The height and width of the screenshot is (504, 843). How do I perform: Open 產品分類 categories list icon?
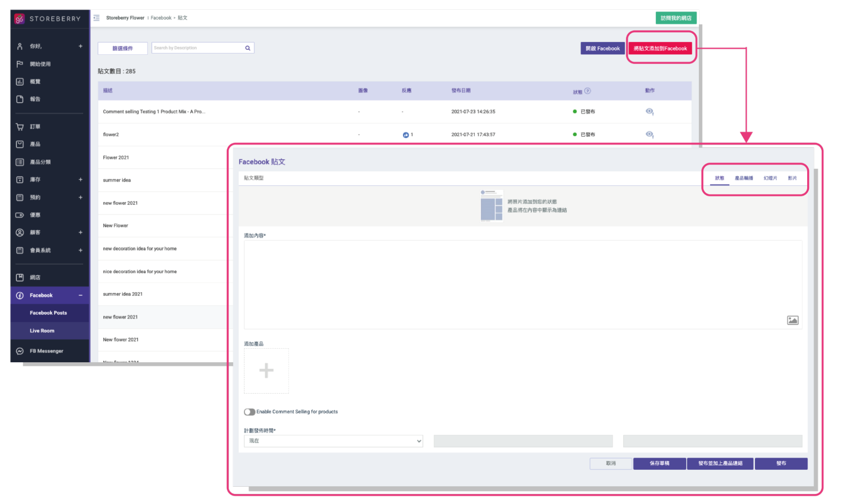coord(19,162)
